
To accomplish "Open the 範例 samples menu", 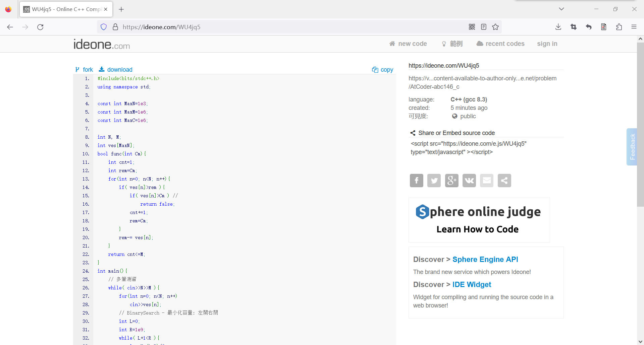I will pyautogui.click(x=452, y=44).
